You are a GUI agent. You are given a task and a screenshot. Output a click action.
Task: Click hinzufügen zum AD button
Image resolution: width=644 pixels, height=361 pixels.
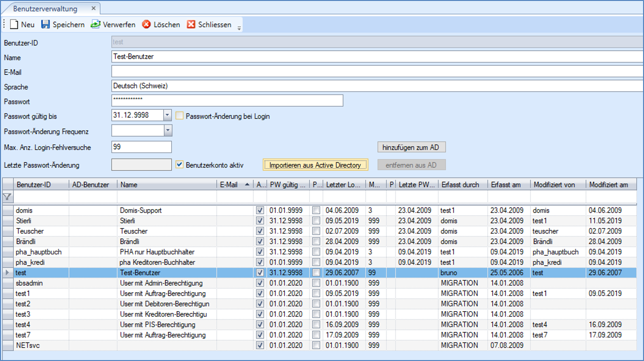pyautogui.click(x=411, y=148)
